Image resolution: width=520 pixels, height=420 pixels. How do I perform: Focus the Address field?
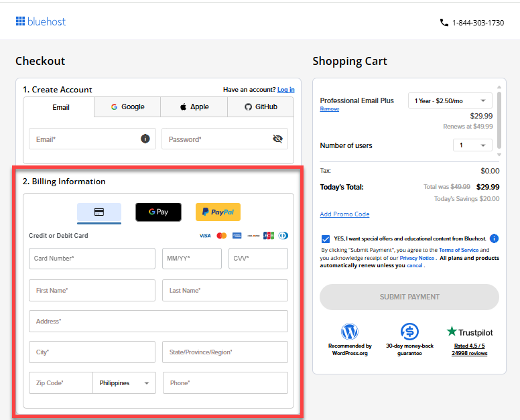(159, 322)
